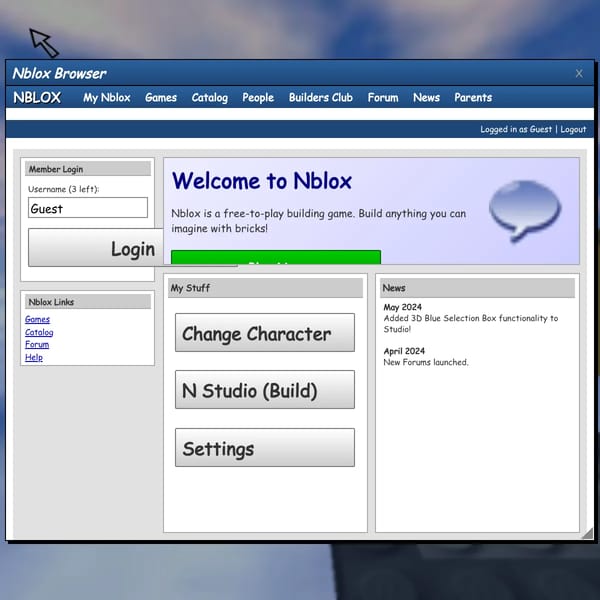The width and height of the screenshot is (600, 600).
Task: Click the Change Character button
Action: [x=265, y=333]
